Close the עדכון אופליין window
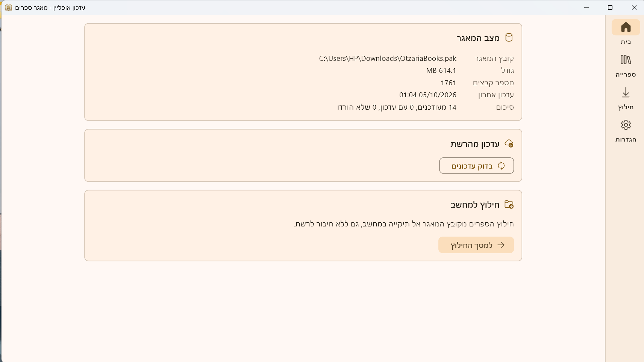644x362 pixels. click(x=634, y=8)
